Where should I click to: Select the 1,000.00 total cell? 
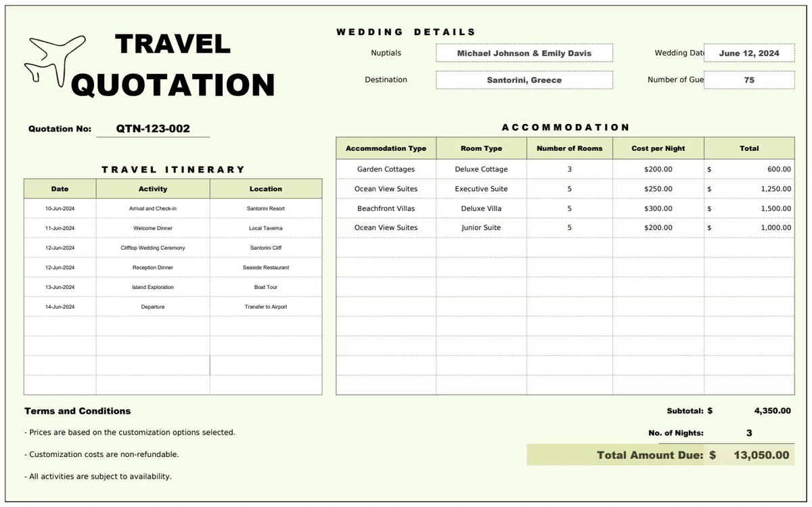point(749,227)
